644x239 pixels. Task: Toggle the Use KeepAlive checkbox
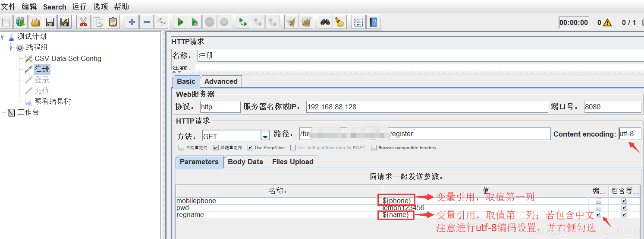click(x=251, y=148)
